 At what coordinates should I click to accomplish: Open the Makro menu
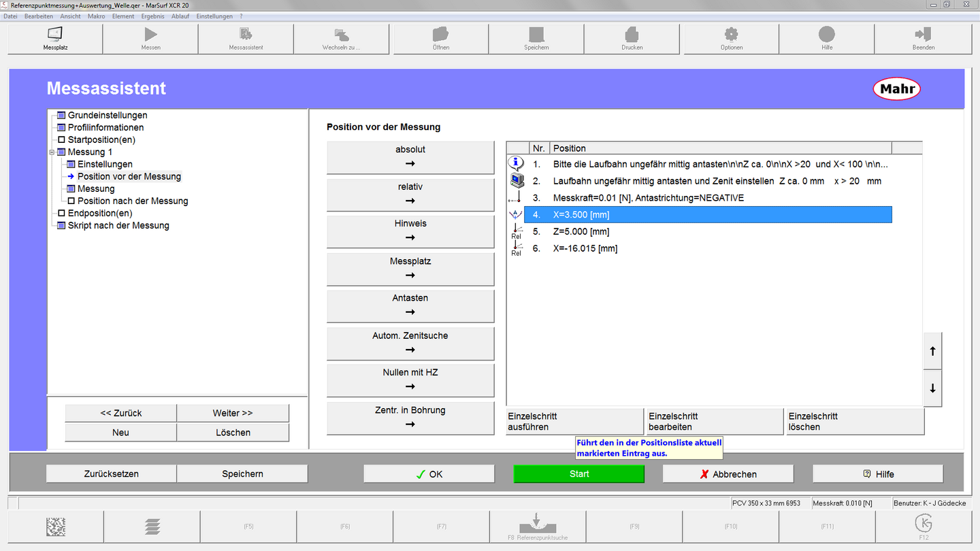click(x=96, y=16)
